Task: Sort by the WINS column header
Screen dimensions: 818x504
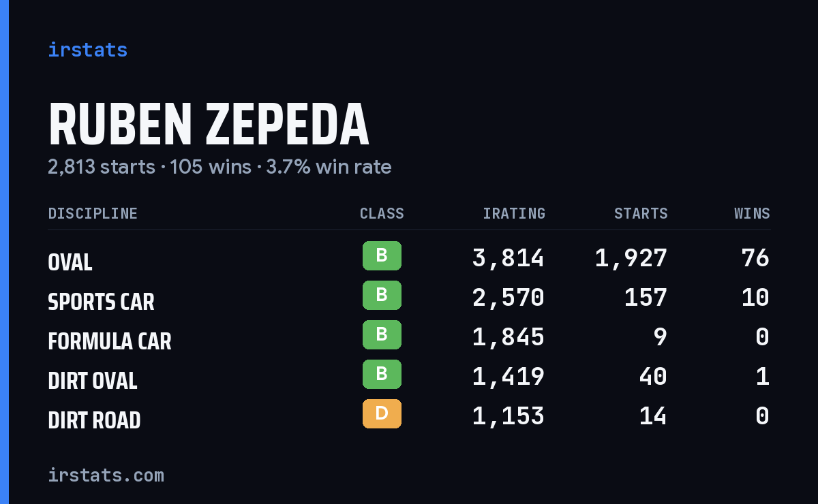Action: 752,214
